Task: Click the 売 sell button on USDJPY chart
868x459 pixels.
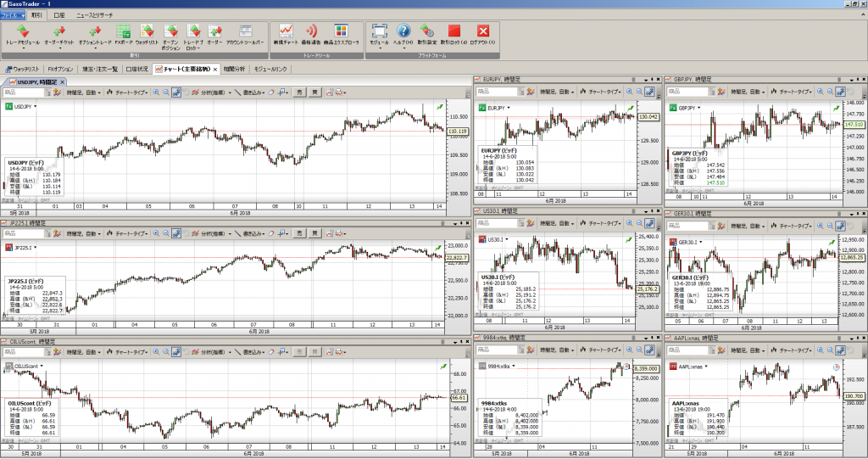Action: [298, 91]
